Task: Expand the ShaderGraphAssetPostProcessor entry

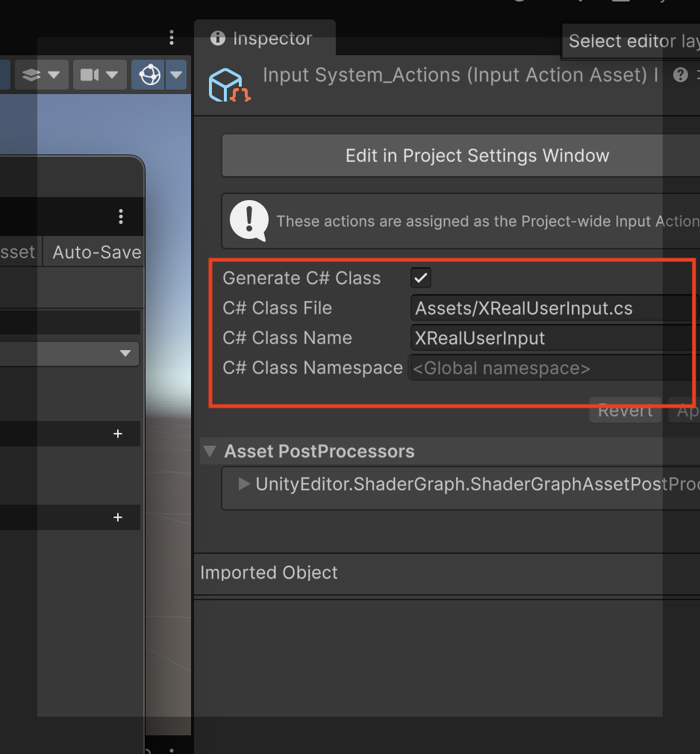Action: [243, 484]
